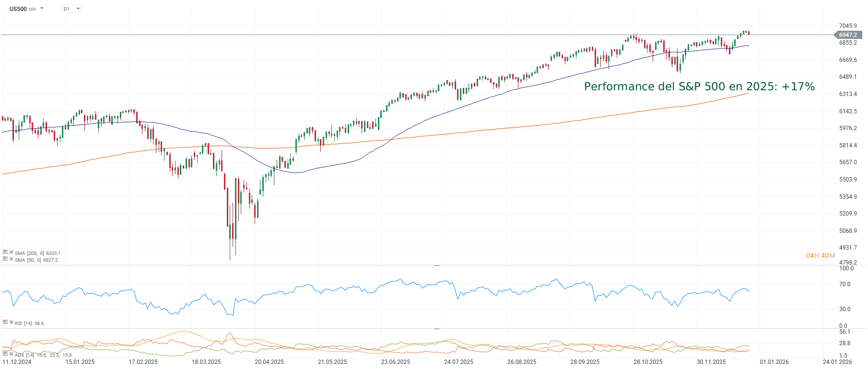Remove the RSI [14] indicator
The height and width of the screenshot is (374, 868).
pos(12,323)
